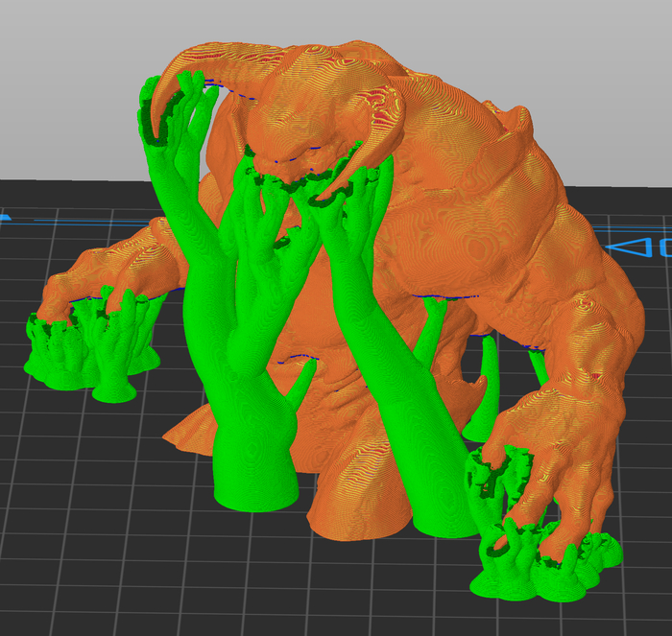This screenshot has height=636, width=672.
Task: Click the blue marker at left plate edge
Action: coord(4,218)
